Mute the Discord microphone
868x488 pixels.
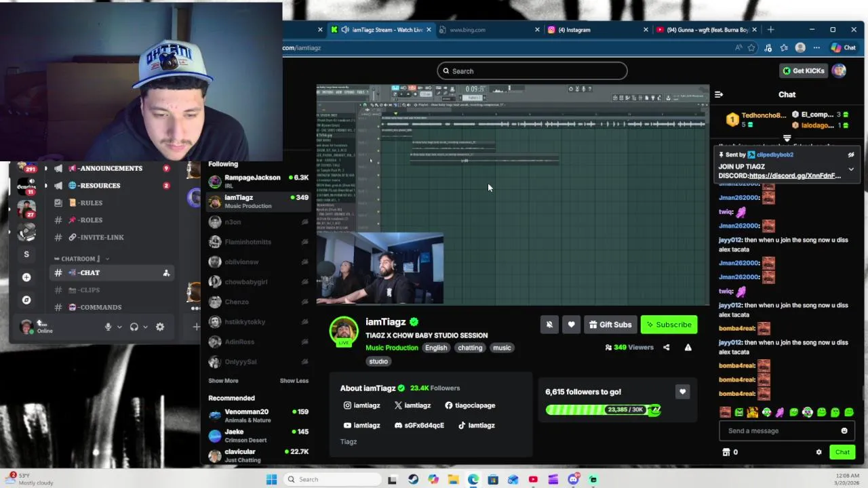108,327
